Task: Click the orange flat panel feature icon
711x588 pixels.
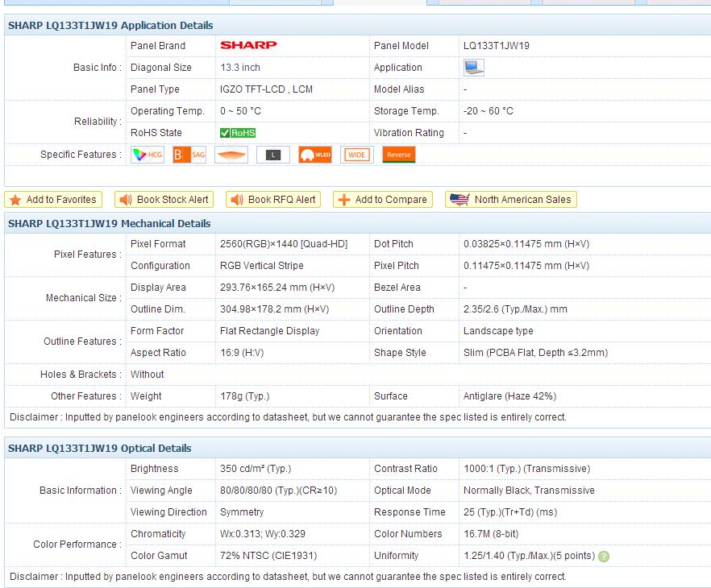Action: click(x=231, y=155)
